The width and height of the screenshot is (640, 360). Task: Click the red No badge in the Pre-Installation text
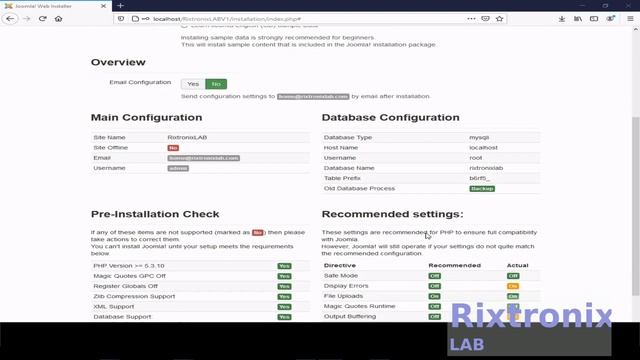tap(258, 233)
